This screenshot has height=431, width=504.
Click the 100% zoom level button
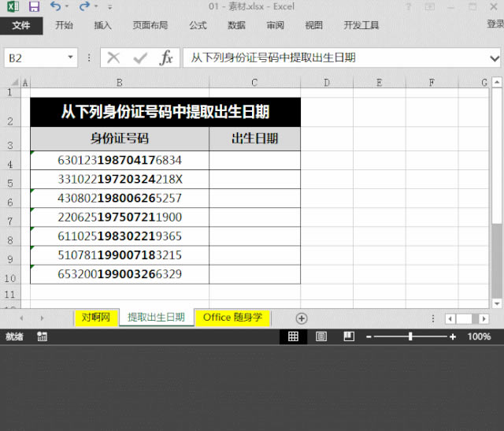479,336
